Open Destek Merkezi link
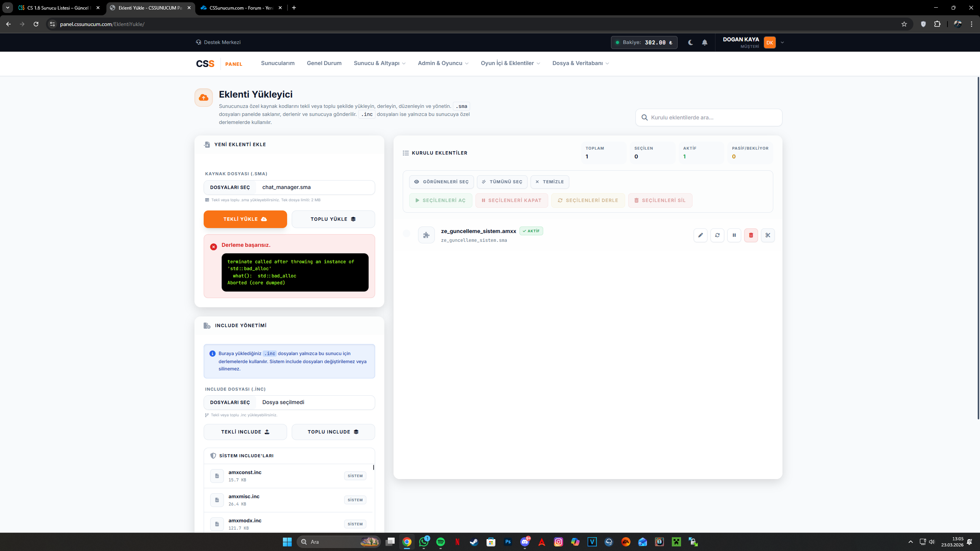Viewport: 980px width, 551px height. coord(218,42)
